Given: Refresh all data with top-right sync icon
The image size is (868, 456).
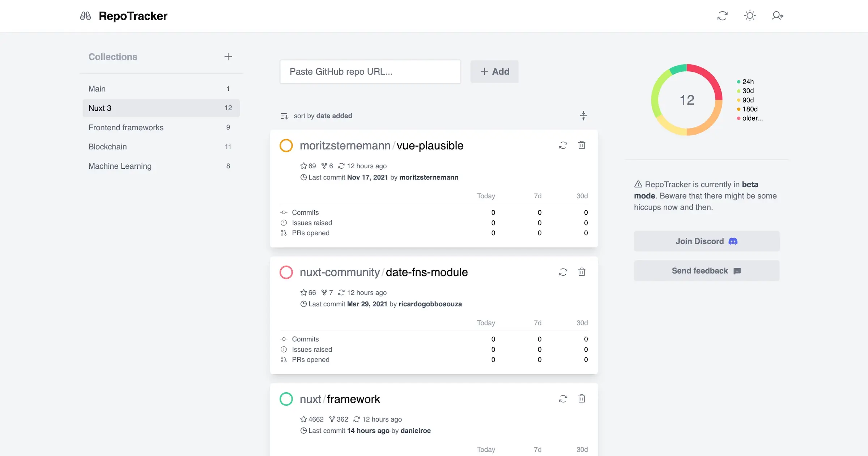Looking at the screenshot, I should 722,16.
